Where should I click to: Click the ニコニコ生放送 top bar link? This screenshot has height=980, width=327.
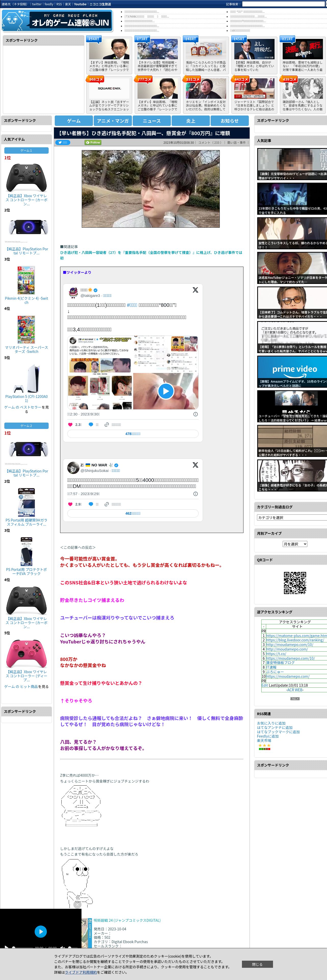(x=100, y=4)
